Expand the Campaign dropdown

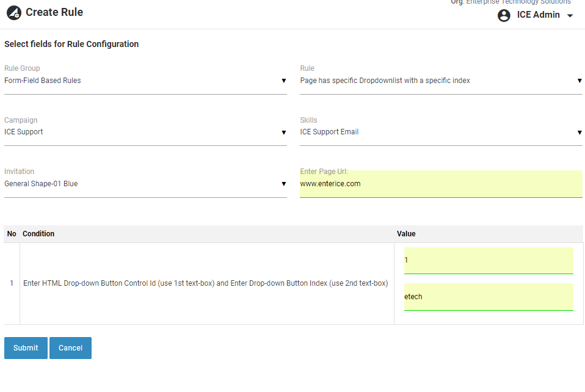[145, 132]
